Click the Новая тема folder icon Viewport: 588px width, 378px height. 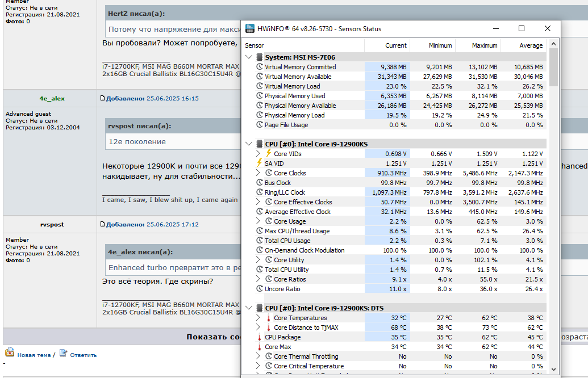[x=10, y=354]
